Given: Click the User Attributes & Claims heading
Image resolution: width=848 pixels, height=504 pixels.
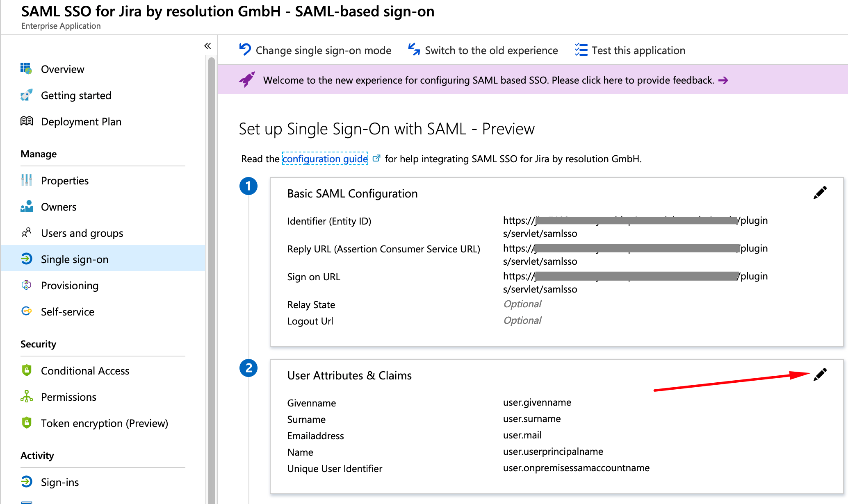Looking at the screenshot, I should point(349,375).
